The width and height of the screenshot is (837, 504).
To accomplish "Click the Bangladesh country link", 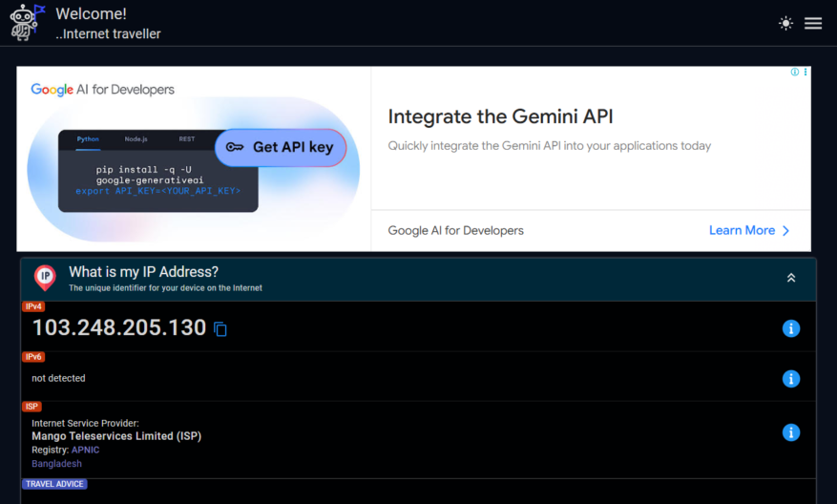I will 56,463.
